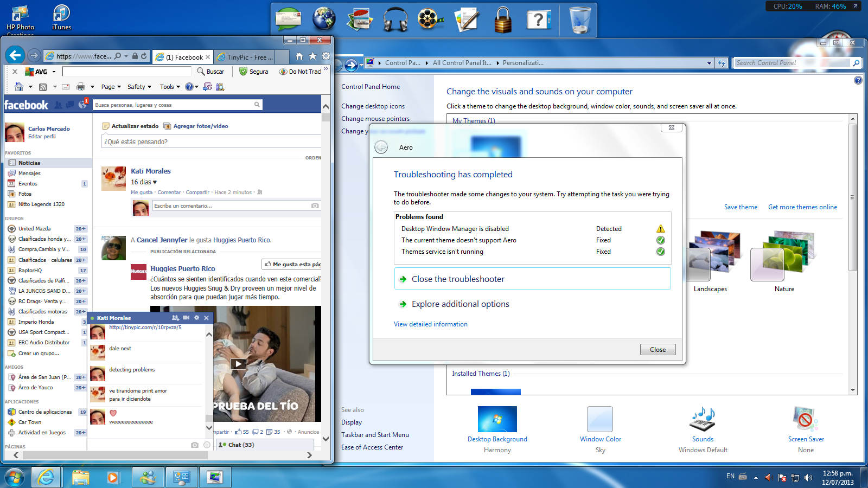
Task: Click the Do Not Track AVG button
Action: [300, 72]
